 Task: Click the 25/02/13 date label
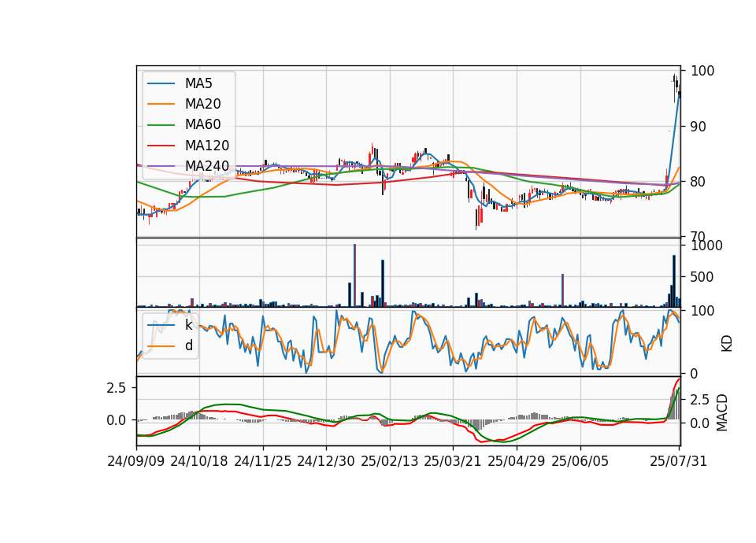[390, 461]
